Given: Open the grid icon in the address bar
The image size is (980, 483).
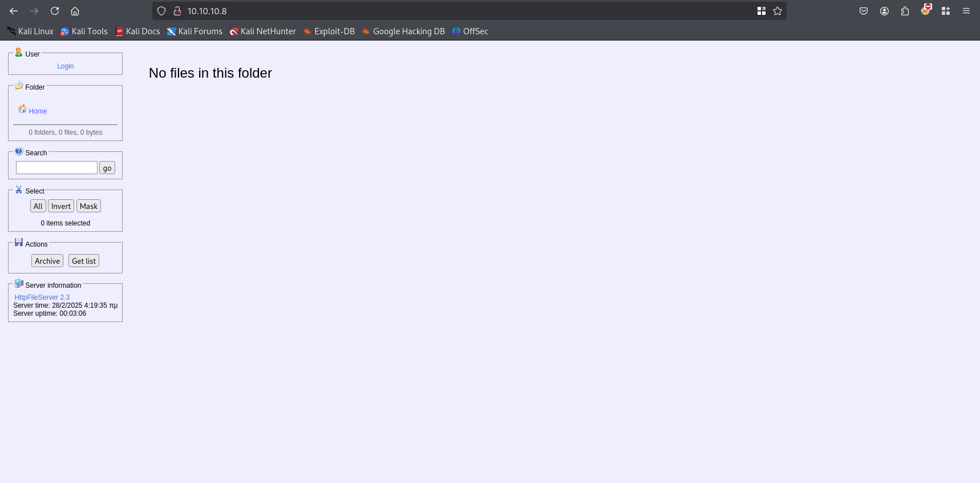Looking at the screenshot, I should point(761,11).
